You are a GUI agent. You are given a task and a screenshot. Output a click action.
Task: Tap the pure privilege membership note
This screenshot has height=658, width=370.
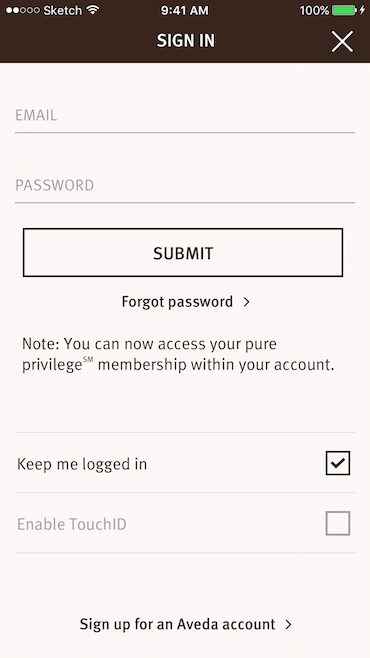point(178,355)
